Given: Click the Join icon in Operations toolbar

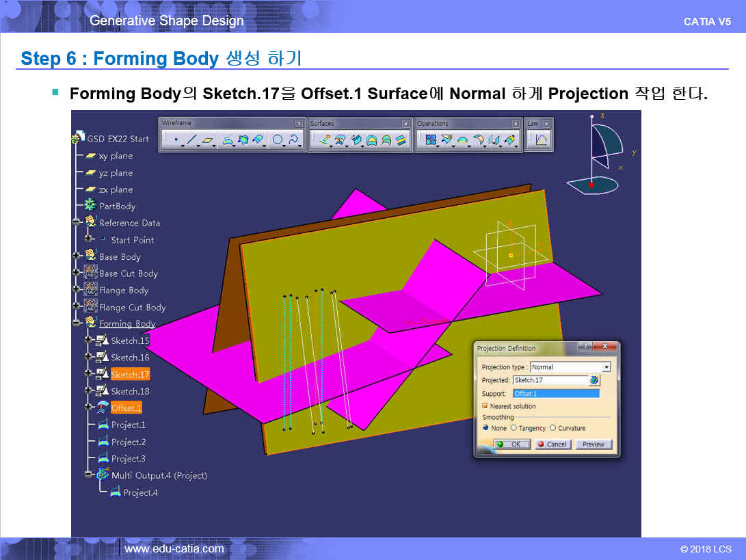Looking at the screenshot, I should [x=431, y=140].
